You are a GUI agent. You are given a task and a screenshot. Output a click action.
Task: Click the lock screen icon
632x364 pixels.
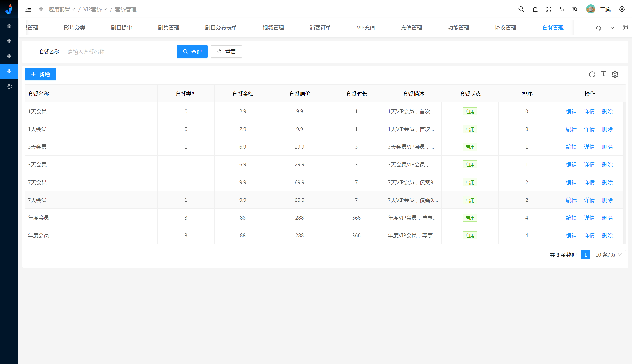(562, 9)
